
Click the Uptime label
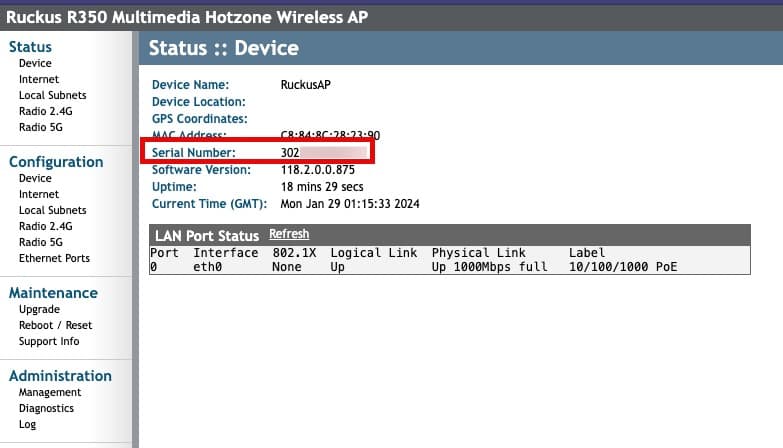click(x=174, y=187)
